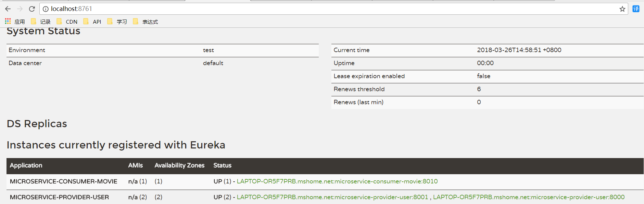The width and height of the screenshot is (644, 204).
Task: Click the Data center label
Action: (x=25, y=63)
